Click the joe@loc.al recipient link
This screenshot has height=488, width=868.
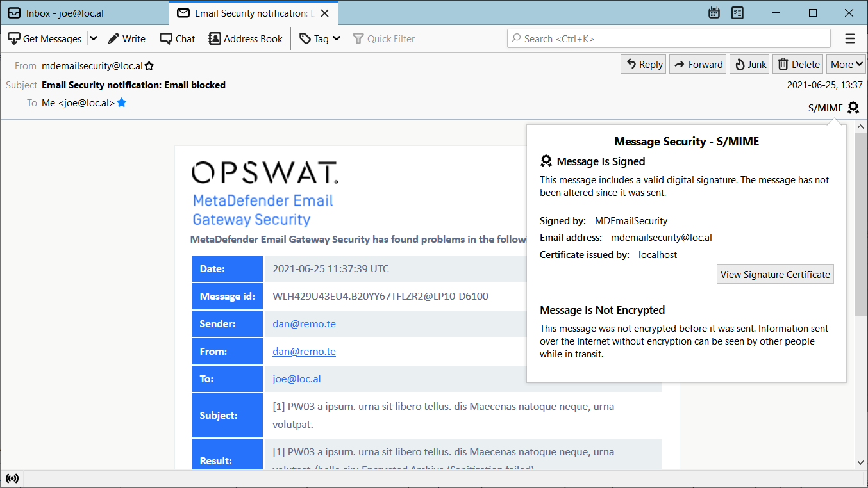pyautogui.click(x=296, y=378)
